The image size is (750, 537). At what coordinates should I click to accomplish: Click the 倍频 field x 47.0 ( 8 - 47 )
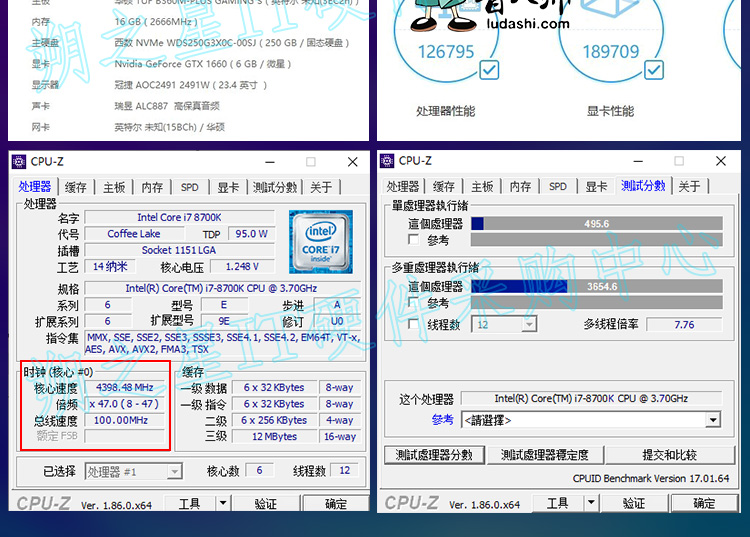[x=124, y=404]
